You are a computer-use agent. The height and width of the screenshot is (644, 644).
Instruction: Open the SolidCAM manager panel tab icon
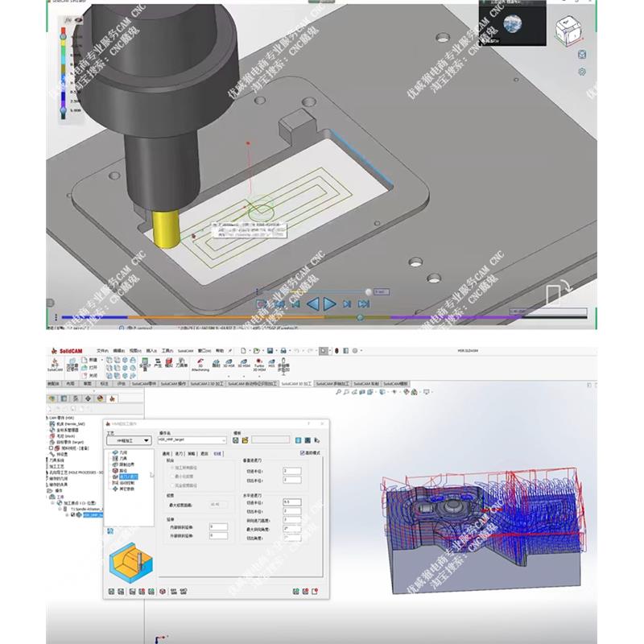(x=112, y=398)
